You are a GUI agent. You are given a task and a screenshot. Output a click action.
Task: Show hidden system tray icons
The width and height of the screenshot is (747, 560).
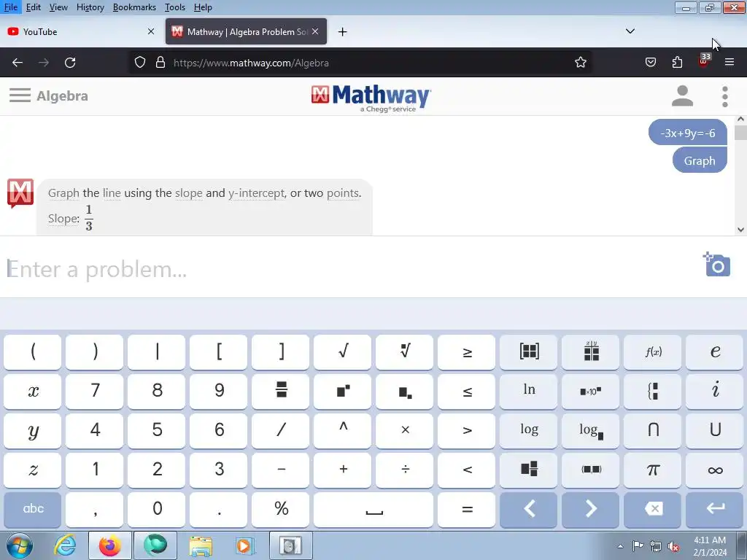(x=620, y=546)
